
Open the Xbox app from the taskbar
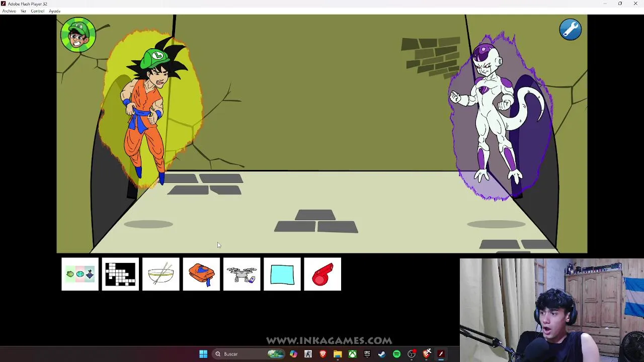352,354
